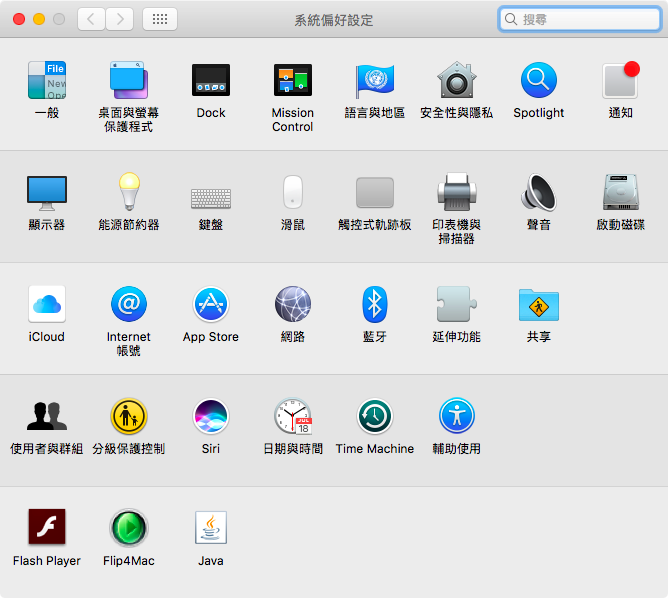Image resolution: width=668 pixels, height=598 pixels.
Task: Open Internet 帳號 preferences
Action: tap(129, 304)
